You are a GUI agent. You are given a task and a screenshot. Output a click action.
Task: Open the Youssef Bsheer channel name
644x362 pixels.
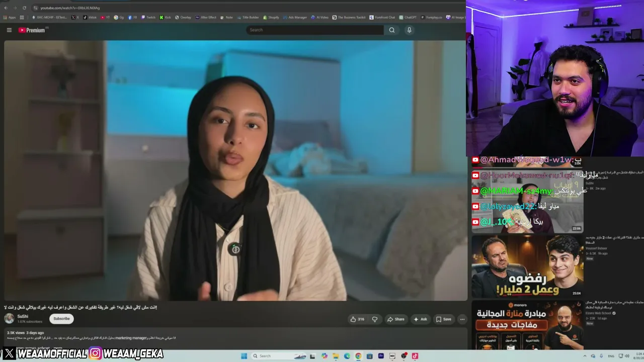click(x=596, y=248)
